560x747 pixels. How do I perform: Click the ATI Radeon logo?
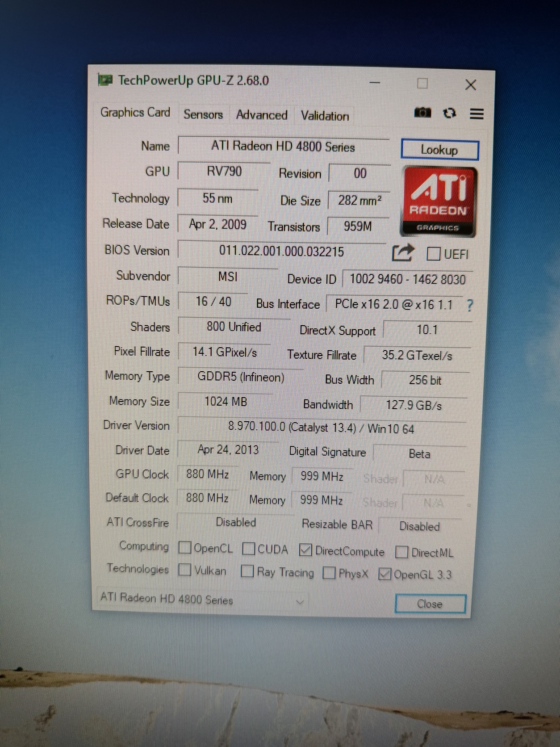[439, 201]
